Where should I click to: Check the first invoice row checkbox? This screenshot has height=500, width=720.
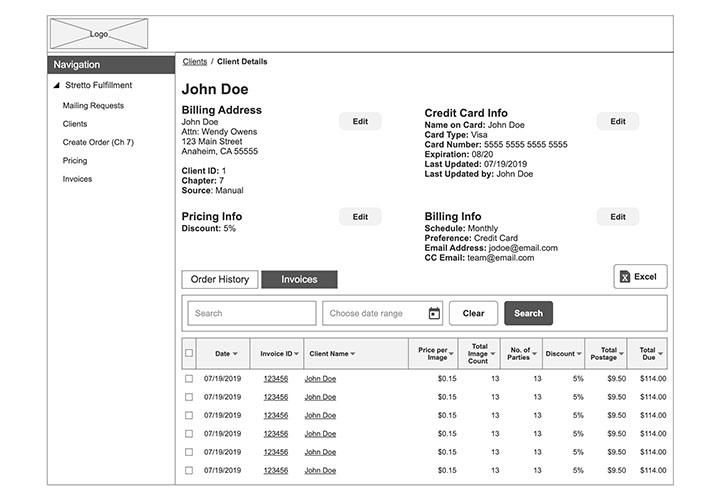[x=189, y=379]
